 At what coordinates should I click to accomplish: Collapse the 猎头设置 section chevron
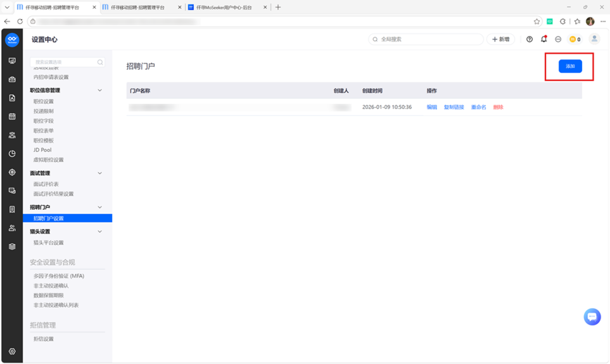click(x=99, y=232)
